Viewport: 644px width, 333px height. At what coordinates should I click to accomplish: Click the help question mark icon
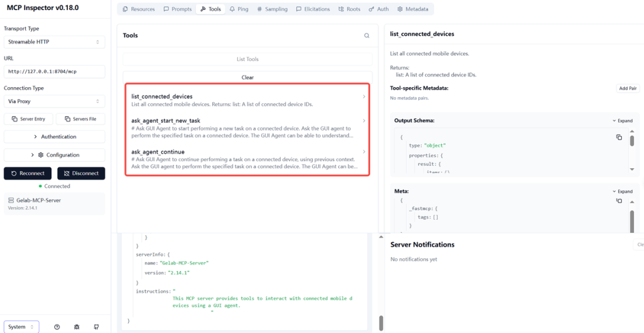click(57, 327)
